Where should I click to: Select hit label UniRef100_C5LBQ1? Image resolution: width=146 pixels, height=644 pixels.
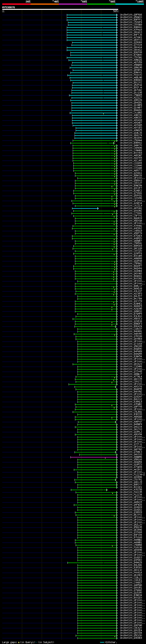(x=131, y=412)
